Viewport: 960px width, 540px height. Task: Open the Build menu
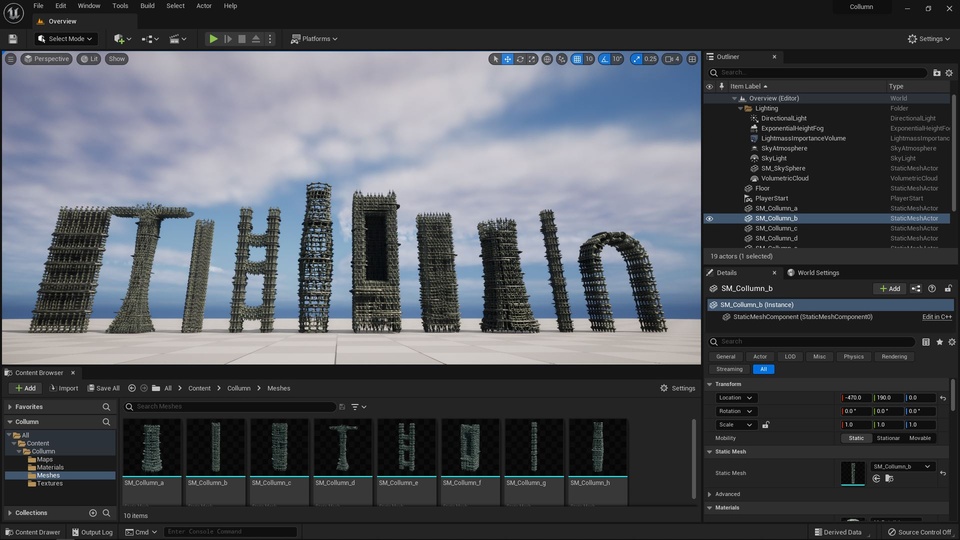[147, 6]
